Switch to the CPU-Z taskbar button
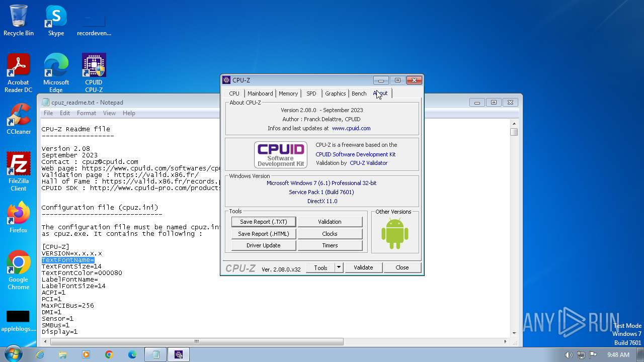The image size is (644, 362). pyautogui.click(x=179, y=354)
